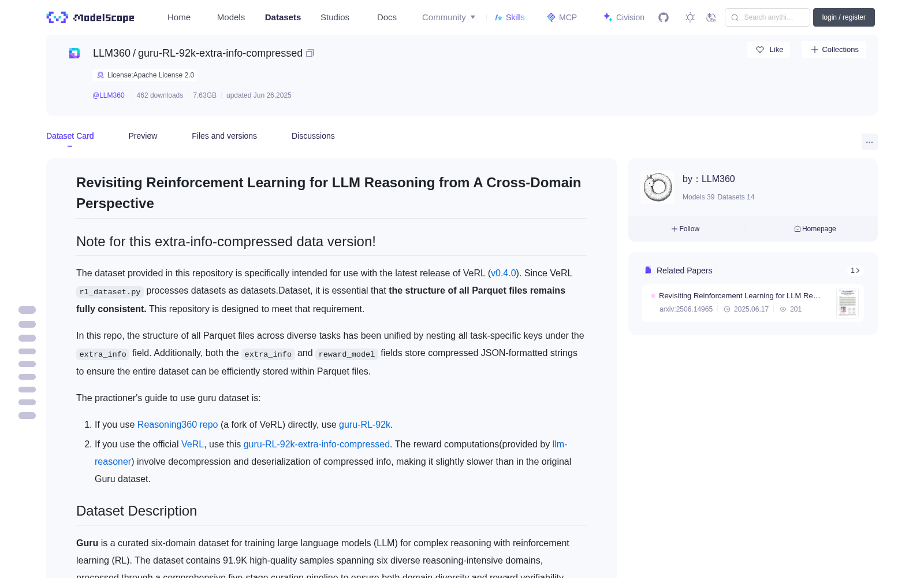Click the Related Papers thumbnail image
The image size is (924, 578).
click(x=847, y=303)
